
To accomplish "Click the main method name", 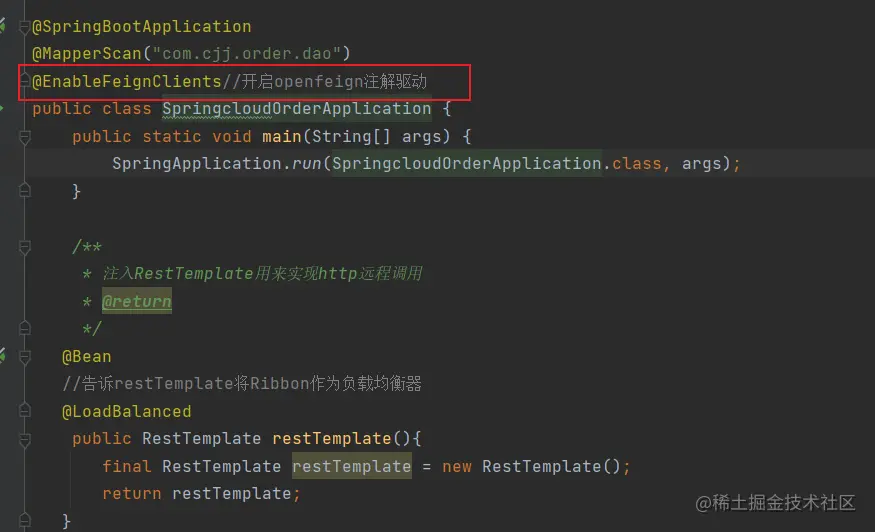I will pos(282,137).
